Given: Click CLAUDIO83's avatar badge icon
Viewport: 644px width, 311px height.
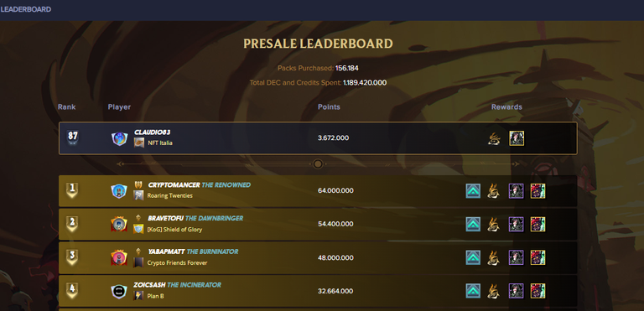Looking at the screenshot, I should 120,138.
